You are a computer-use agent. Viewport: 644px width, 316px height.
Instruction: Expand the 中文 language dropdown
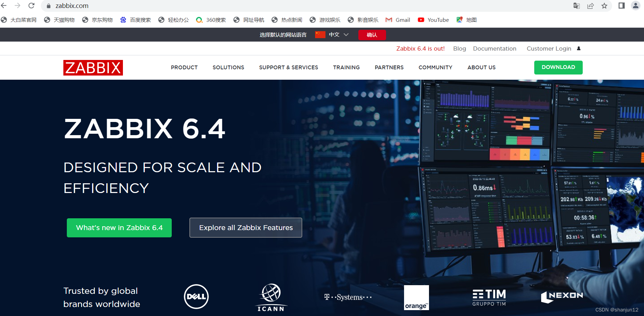(x=339, y=35)
